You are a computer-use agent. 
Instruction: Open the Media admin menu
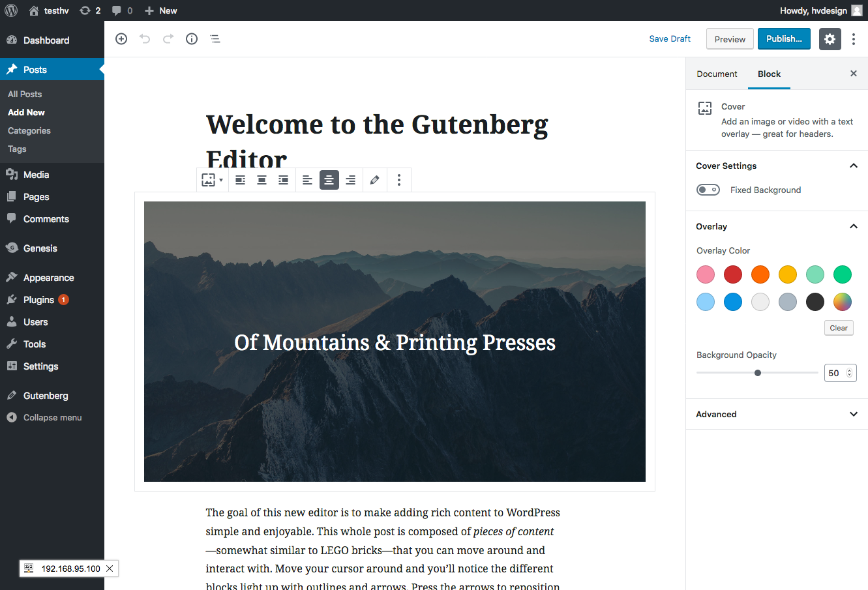coord(52,175)
